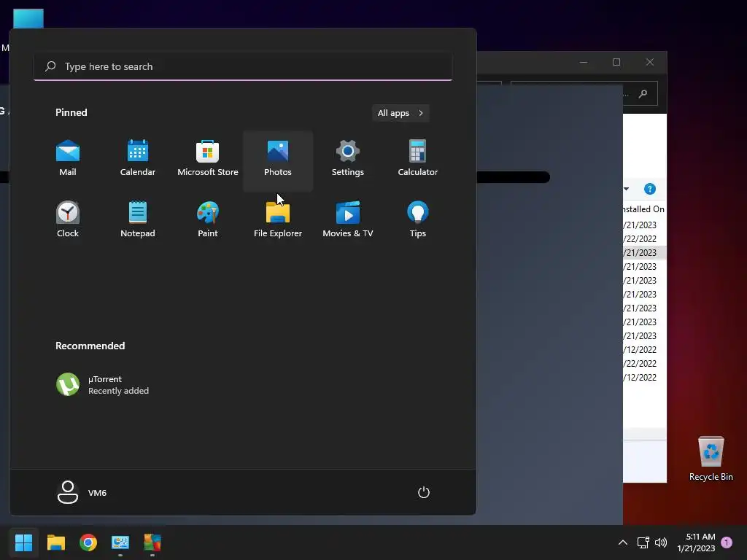This screenshot has height=560, width=747.
Task: Open the volume speaker tray icon
Action: (661, 542)
